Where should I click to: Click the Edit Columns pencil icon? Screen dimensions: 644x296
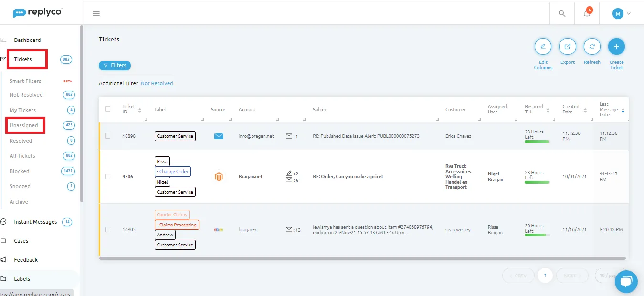[x=543, y=47]
